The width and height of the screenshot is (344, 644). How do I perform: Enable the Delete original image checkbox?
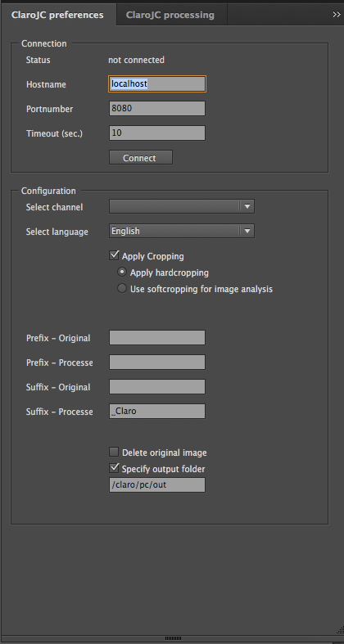114,453
